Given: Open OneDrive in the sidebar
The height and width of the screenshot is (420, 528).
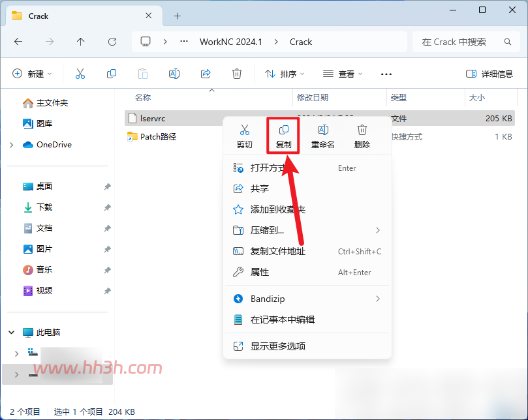Looking at the screenshot, I should pyautogui.click(x=47, y=145).
